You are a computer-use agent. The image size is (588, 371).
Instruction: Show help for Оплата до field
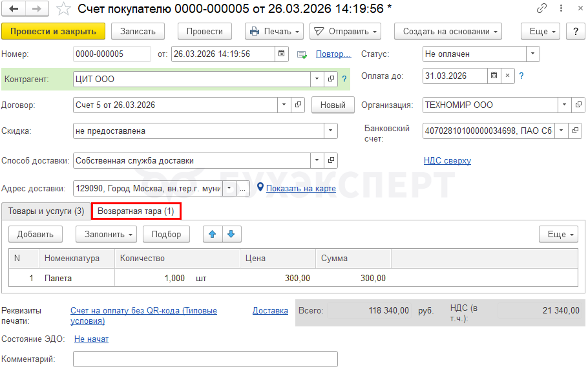[521, 76]
